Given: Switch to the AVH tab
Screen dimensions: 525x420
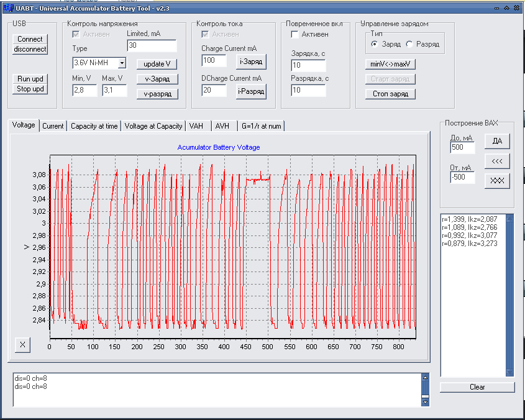Looking at the screenshot, I should tap(225, 126).
